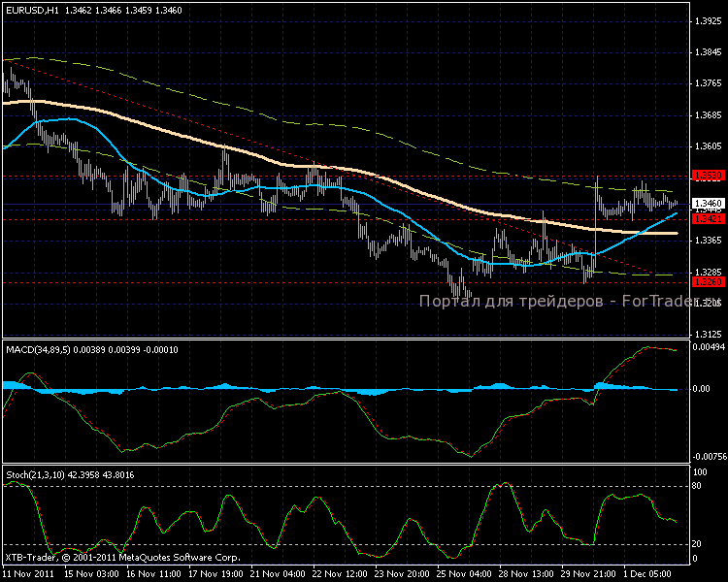Click the red 1.3530 price level label
This screenshot has height=582, width=728.
(x=707, y=176)
